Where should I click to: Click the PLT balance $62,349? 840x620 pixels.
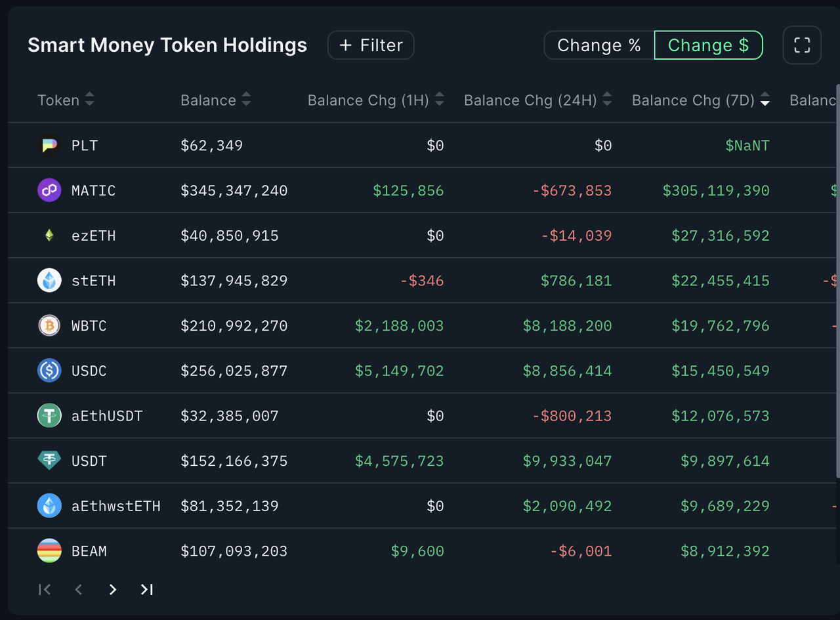pos(212,146)
